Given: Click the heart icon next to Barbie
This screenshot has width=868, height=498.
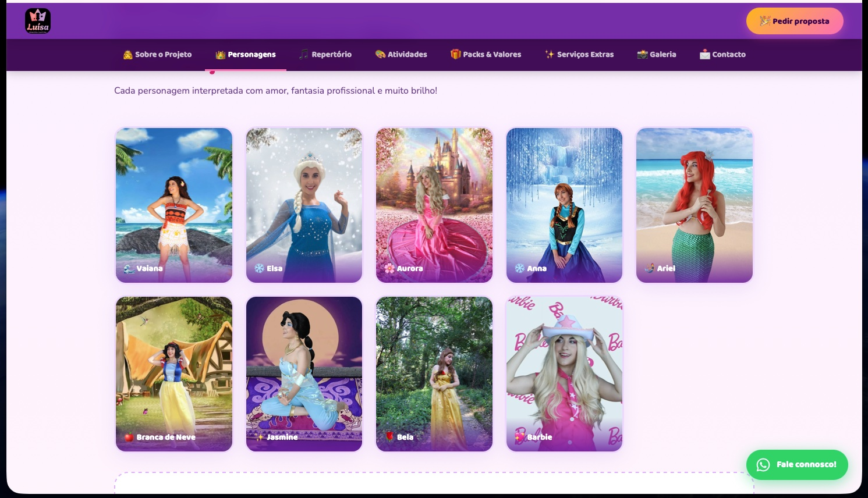Looking at the screenshot, I should [x=520, y=437].
